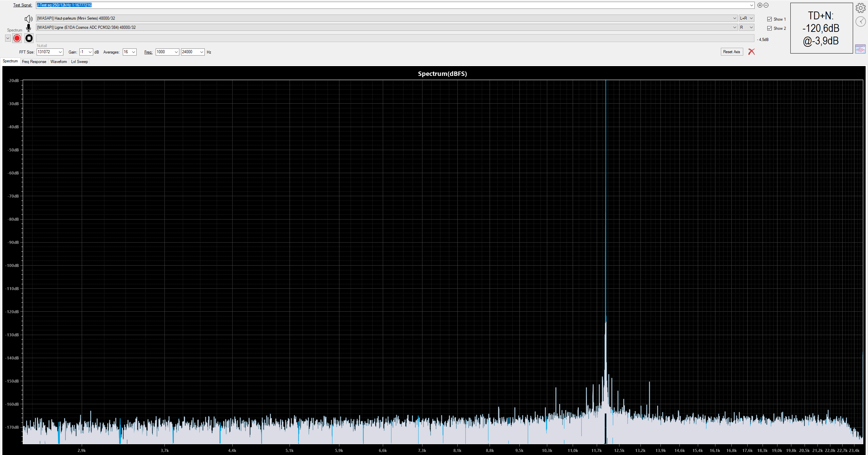Toggle the Show 1 checkbox
This screenshot has height=455, width=868.
coord(770,19)
